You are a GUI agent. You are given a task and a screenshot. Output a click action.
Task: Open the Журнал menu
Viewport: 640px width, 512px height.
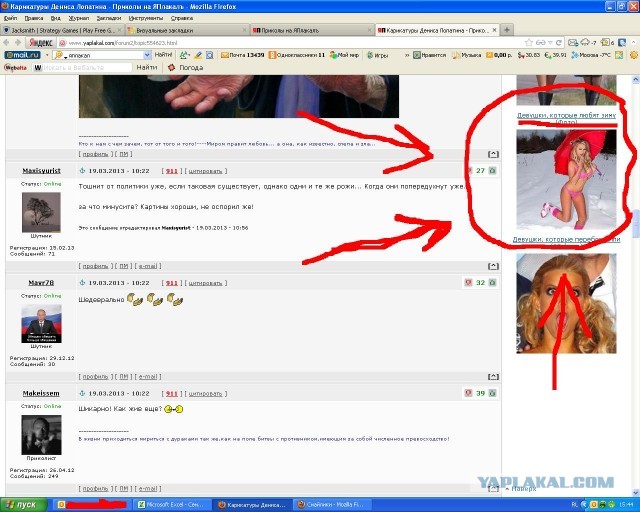(78, 18)
